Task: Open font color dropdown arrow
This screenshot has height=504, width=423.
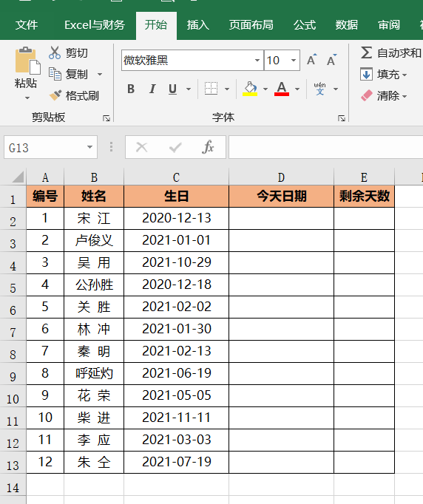Action: 297,89
